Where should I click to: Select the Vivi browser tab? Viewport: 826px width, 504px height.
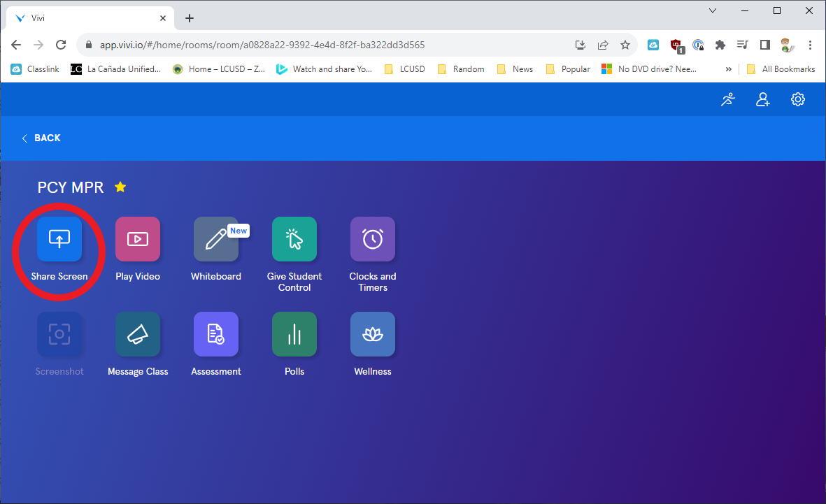tap(90, 18)
